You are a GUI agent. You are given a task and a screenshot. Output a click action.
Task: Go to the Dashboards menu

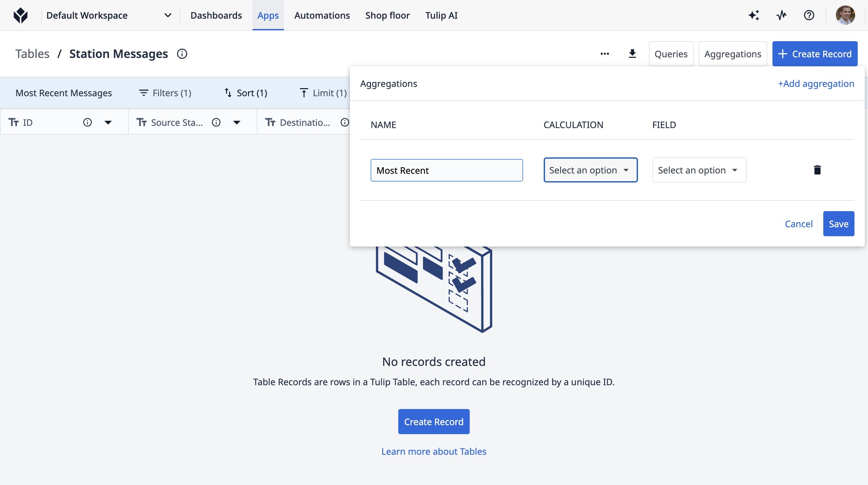(x=216, y=15)
